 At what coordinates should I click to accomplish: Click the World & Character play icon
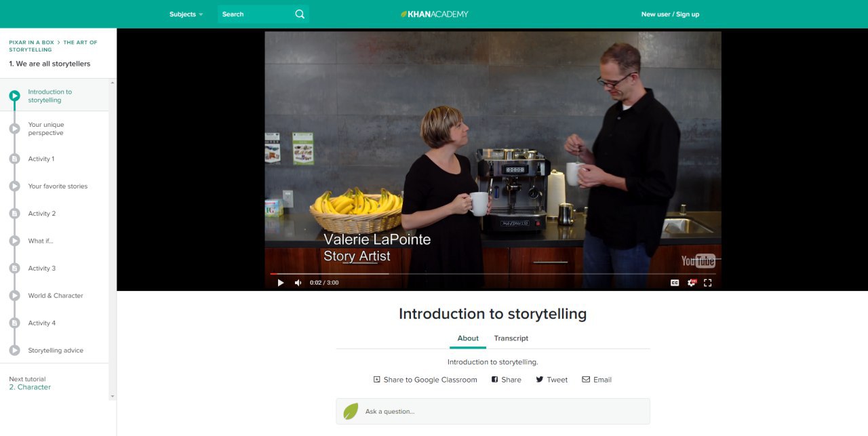14,296
